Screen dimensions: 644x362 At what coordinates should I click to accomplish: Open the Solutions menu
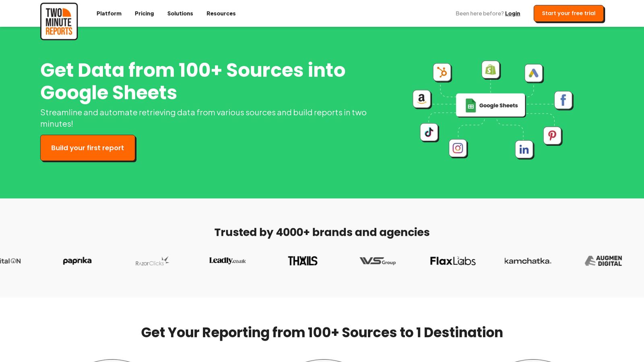(x=180, y=13)
